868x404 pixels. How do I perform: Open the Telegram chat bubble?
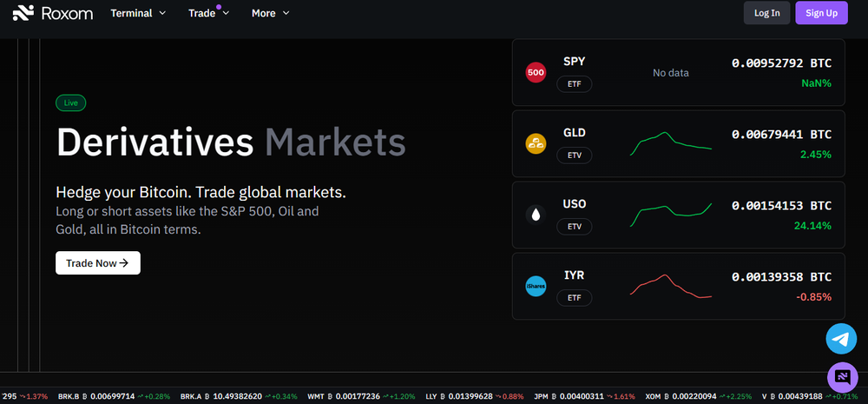pos(841,339)
